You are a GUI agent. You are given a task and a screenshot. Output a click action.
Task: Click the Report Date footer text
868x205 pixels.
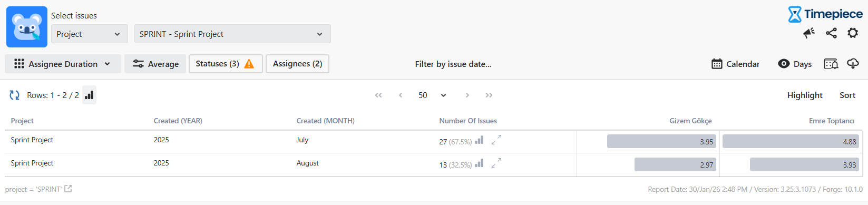(755, 189)
